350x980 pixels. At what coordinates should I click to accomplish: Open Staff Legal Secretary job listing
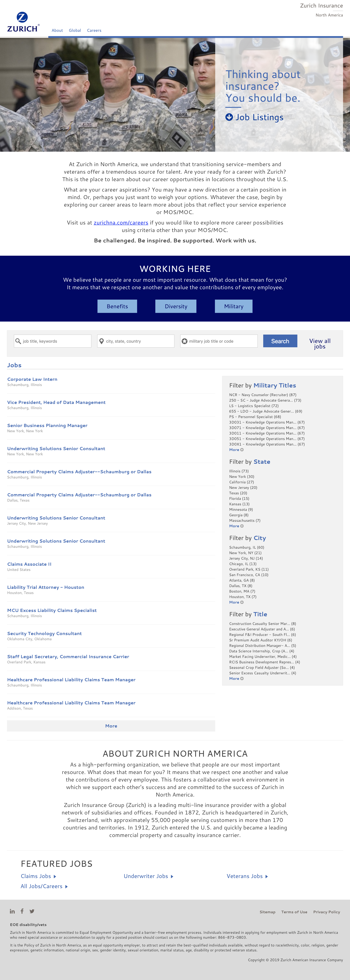click(68, 657)
